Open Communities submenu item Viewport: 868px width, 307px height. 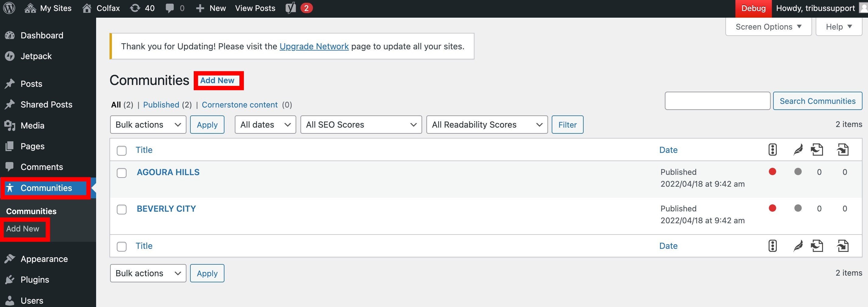(31, 211)
